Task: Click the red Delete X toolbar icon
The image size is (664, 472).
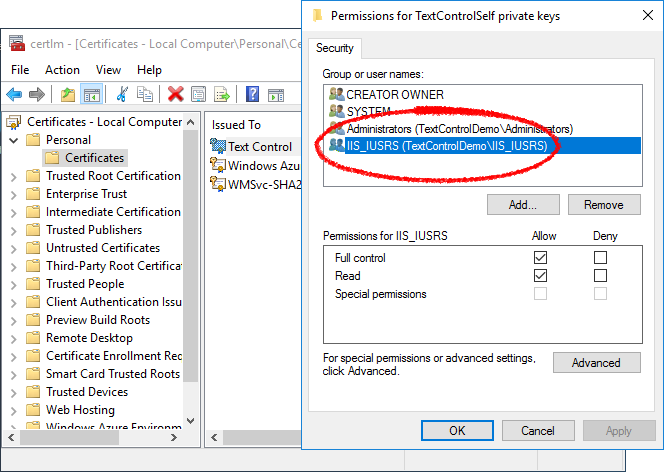Action: click(x=175, y=94)
